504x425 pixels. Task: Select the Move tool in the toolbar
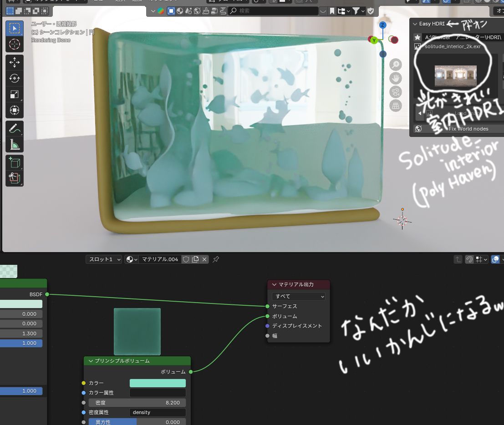click(15, 62)
